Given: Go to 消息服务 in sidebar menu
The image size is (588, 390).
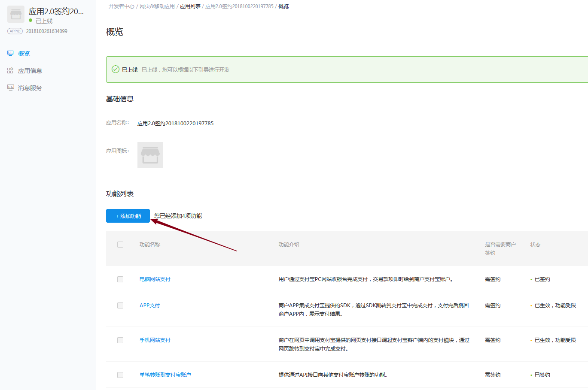Looking at the screenshot, I should pos(30,88).
